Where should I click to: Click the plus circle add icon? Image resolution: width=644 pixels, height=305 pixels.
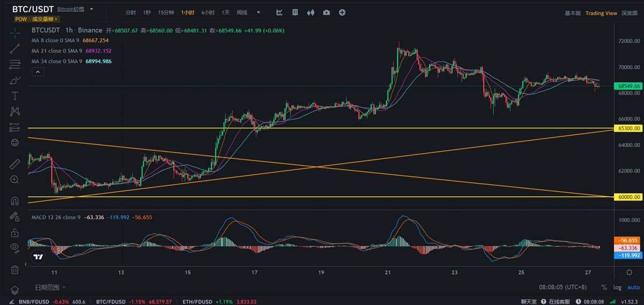[x=342, y=12]
